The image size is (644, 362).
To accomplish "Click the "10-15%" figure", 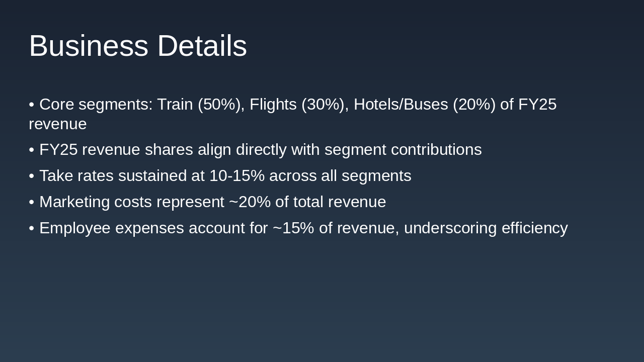I will click(x=236, y=176).
